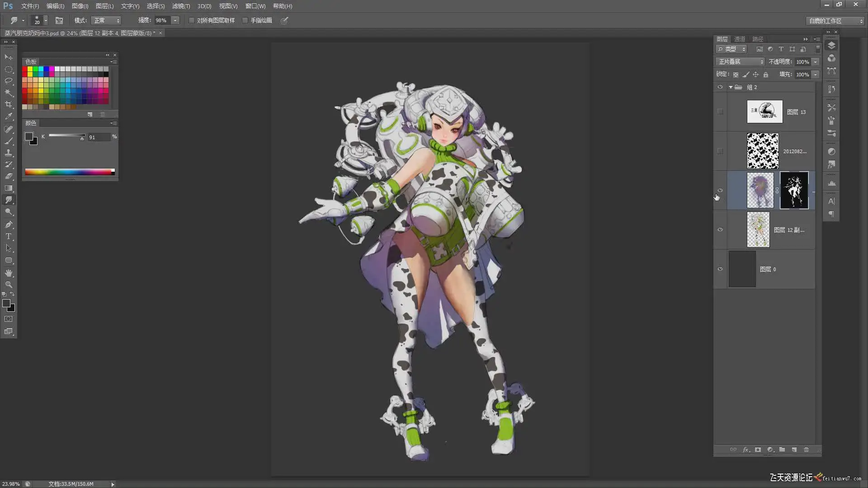
Task: Switch to the Channels tab
Action: click(x=740, y=39)
